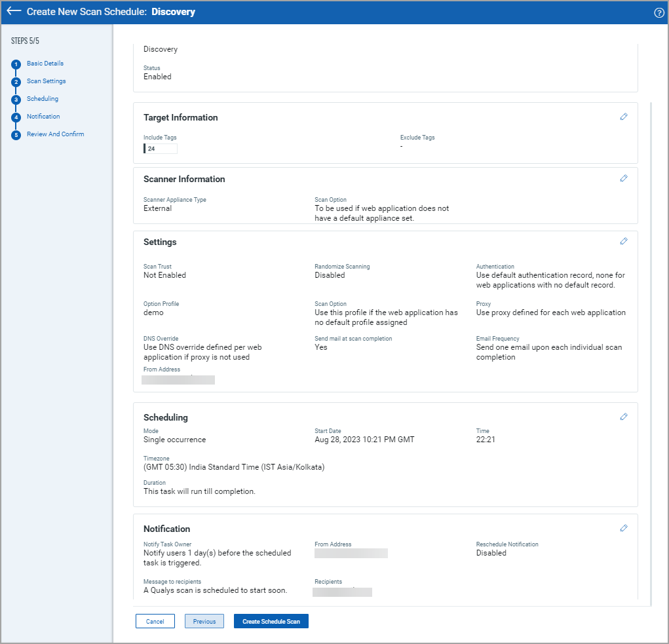Go to Basic Details step
This screenshot has height=644, width=669.
pos(45,64)
